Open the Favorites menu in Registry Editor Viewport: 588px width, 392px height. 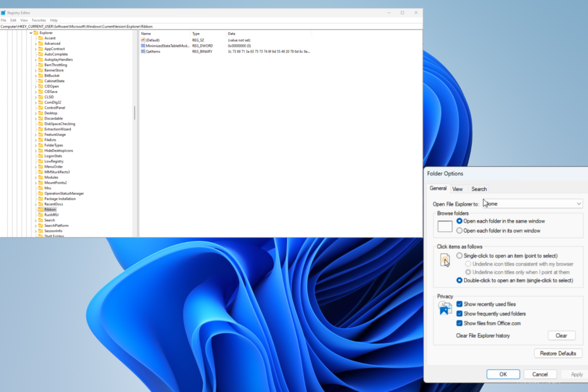pyautogui.click(x=39, y=20)
